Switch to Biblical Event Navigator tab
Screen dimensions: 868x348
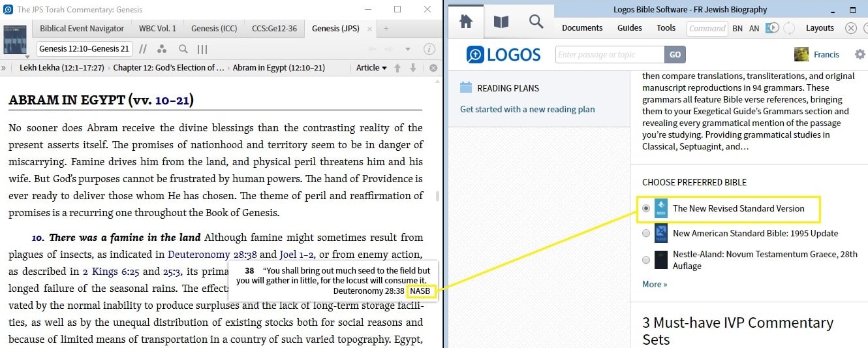82,29
